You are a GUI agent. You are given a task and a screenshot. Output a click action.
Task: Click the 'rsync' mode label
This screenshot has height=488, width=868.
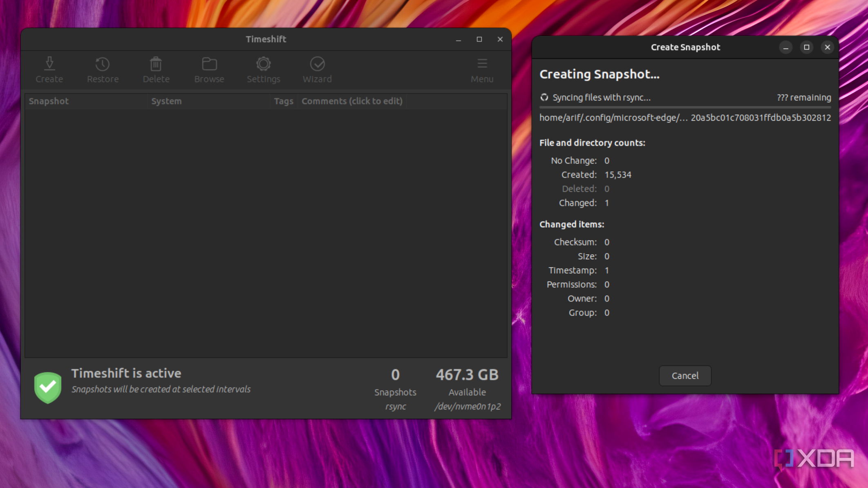[x=396, y=406]
